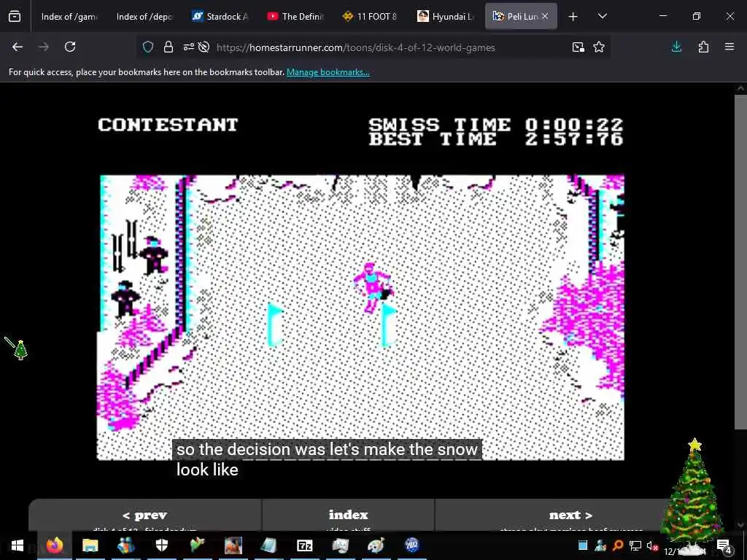Open the 7z archiver taskbar icon

(304, 545)
